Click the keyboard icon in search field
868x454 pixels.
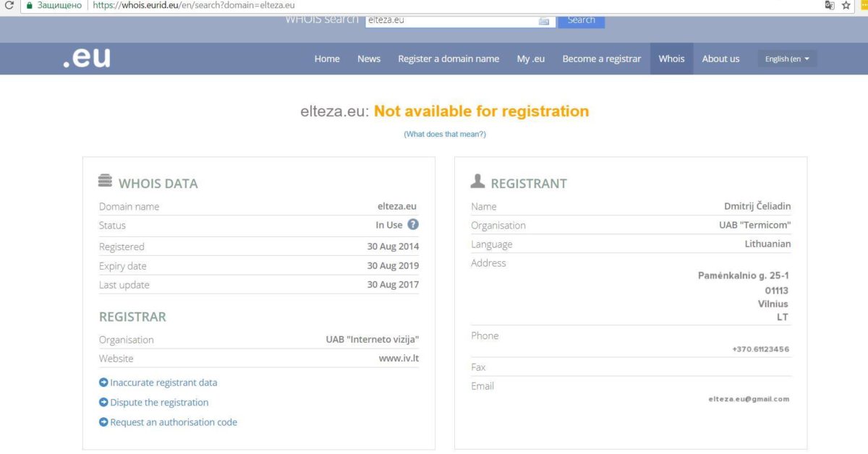pyautogui.click(x=544, y=20)
